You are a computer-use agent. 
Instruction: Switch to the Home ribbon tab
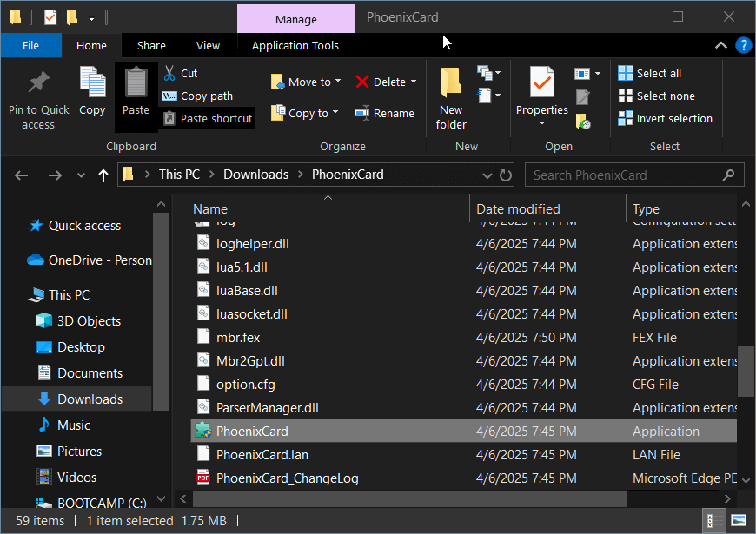(x=91, y=45)
